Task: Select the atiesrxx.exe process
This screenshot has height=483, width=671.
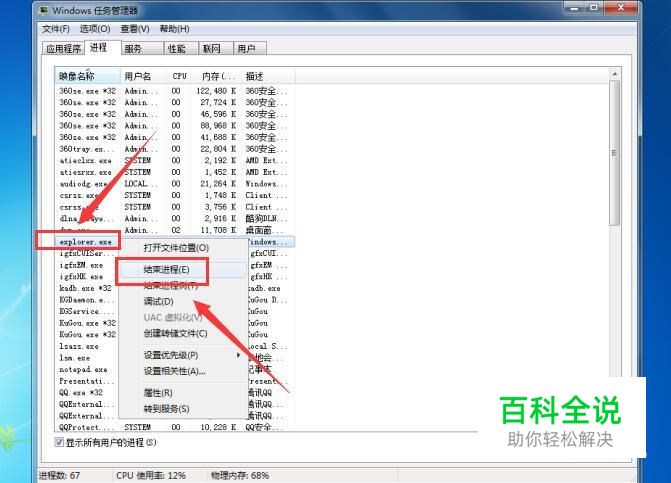Action: point(175,172)
